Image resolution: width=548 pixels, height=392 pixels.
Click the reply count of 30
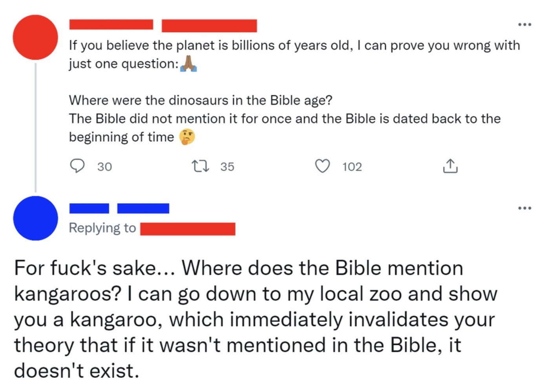click(105, 167)
